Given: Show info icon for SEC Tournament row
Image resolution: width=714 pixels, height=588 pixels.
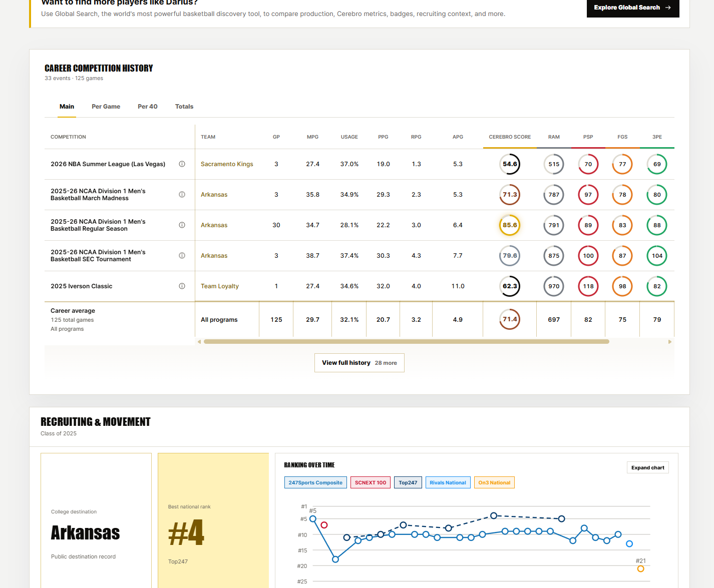Looking at the screenshot, I should coord(182,256).
